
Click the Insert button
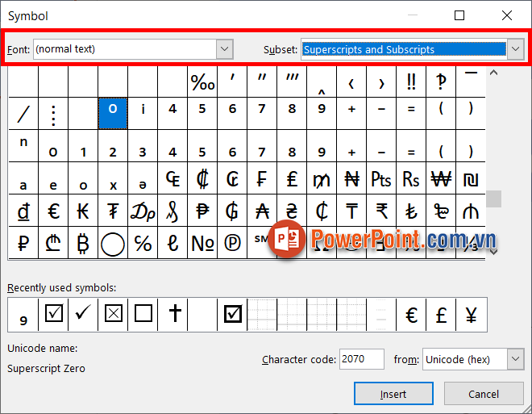393,394
